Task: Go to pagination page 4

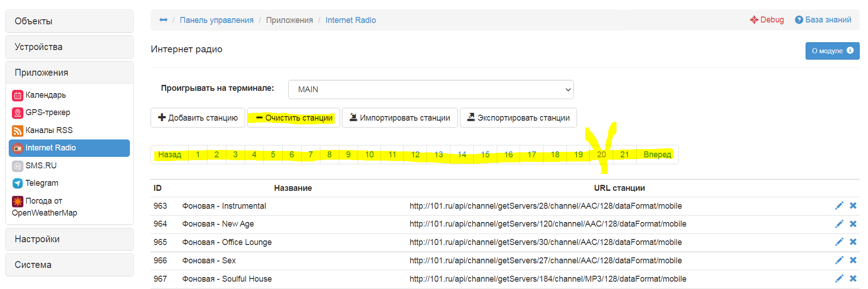Action: coord(254,155)
